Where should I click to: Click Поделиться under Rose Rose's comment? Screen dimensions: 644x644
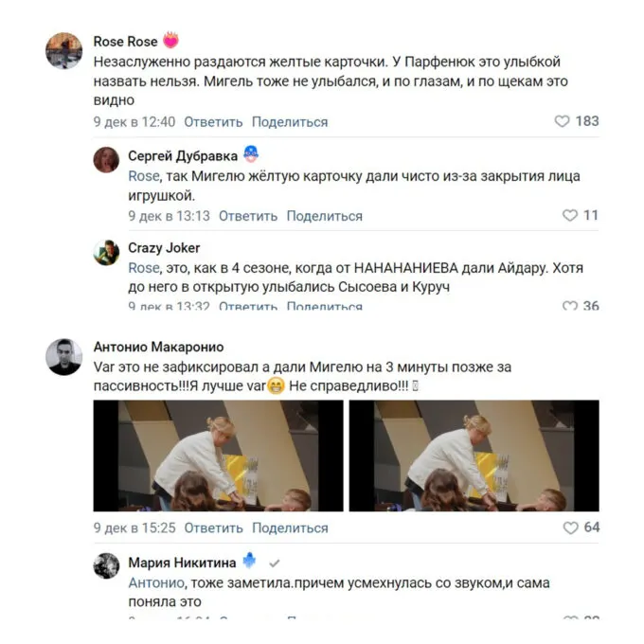[x=290, y=122]
